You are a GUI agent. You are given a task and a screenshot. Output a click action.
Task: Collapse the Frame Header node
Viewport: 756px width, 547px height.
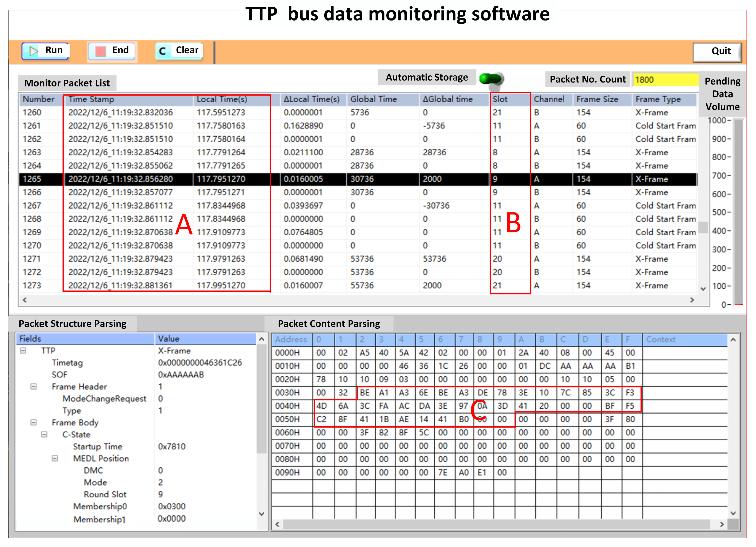click(x=34, y=387)
